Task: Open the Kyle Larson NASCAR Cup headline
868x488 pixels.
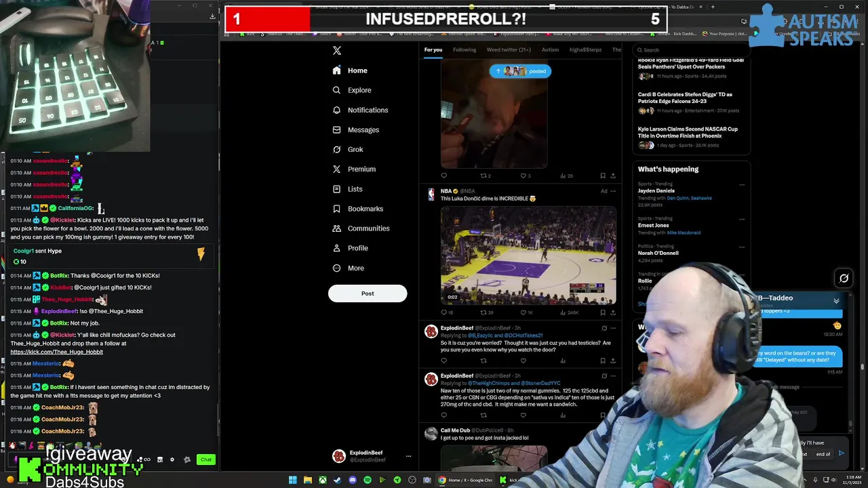Action: [x=688, y=132]
